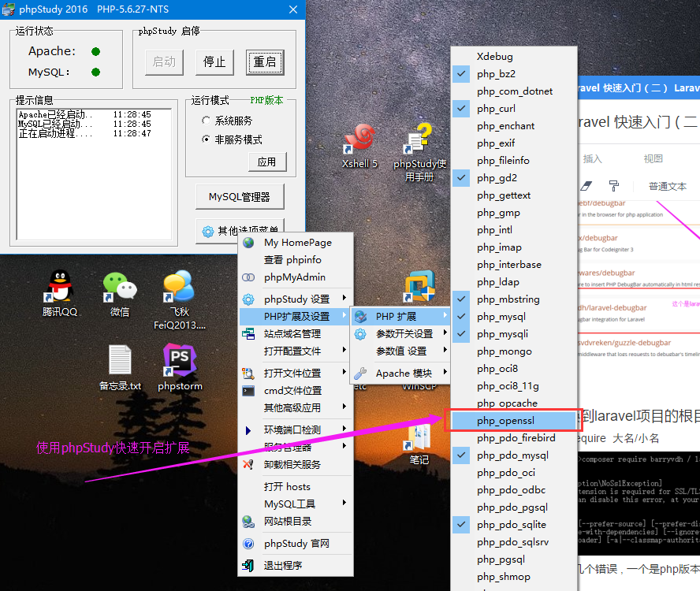Image resolution: width=700 pixels, height=591 pixels.
Task: Select the 系统服务 radio button
Action: (207, 121)
